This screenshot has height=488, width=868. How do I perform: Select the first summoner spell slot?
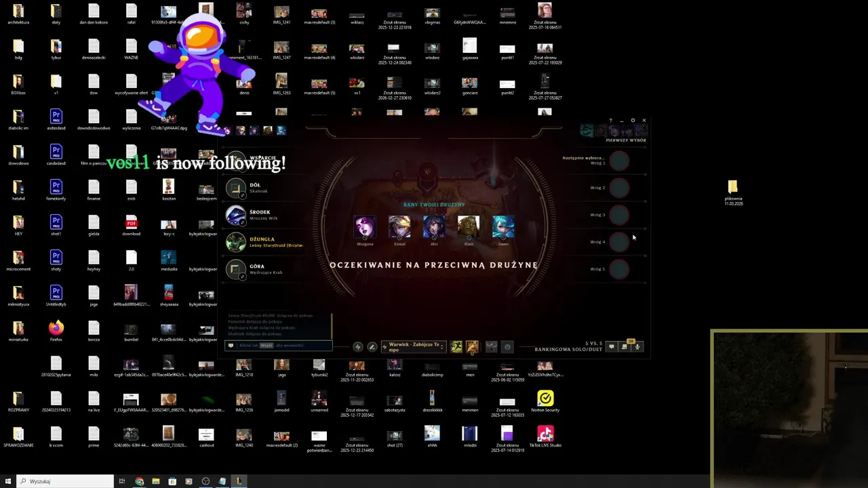[x=456, y=347]
